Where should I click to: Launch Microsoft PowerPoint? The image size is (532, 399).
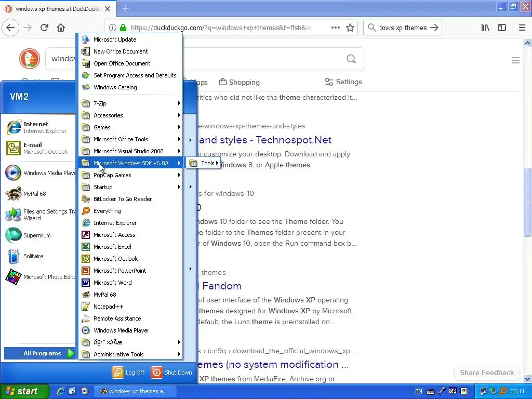tap(130, 270)
